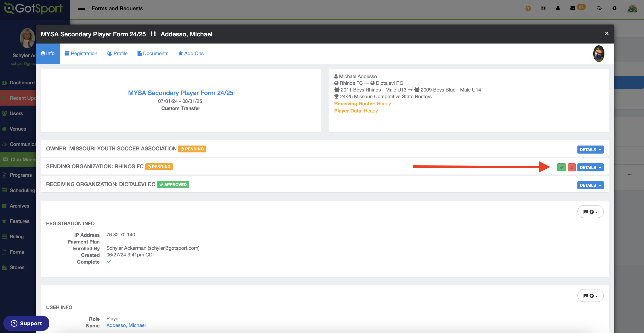This screenshot has height=333, width=644.
Task: Switch to the Documents tab
Action: coord(153,53)
